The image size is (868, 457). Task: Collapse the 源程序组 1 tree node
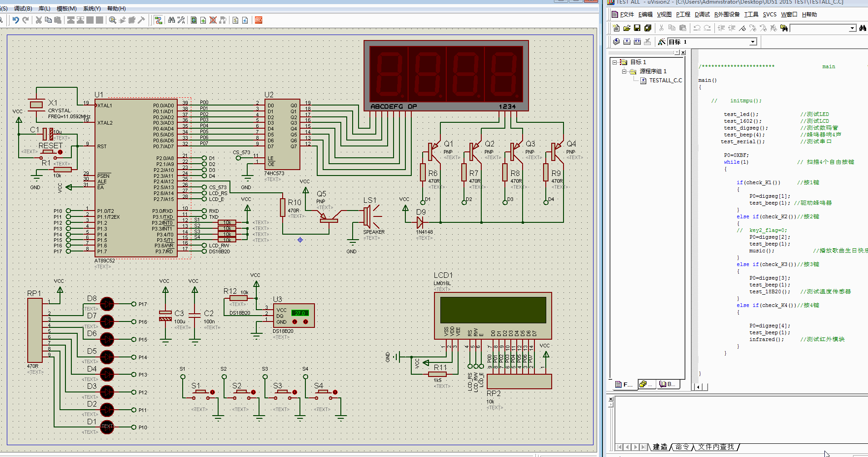(624, 71)
